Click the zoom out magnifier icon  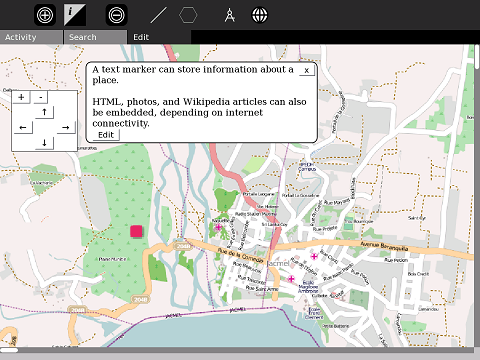pyautogui.click(x=117, y=15)
